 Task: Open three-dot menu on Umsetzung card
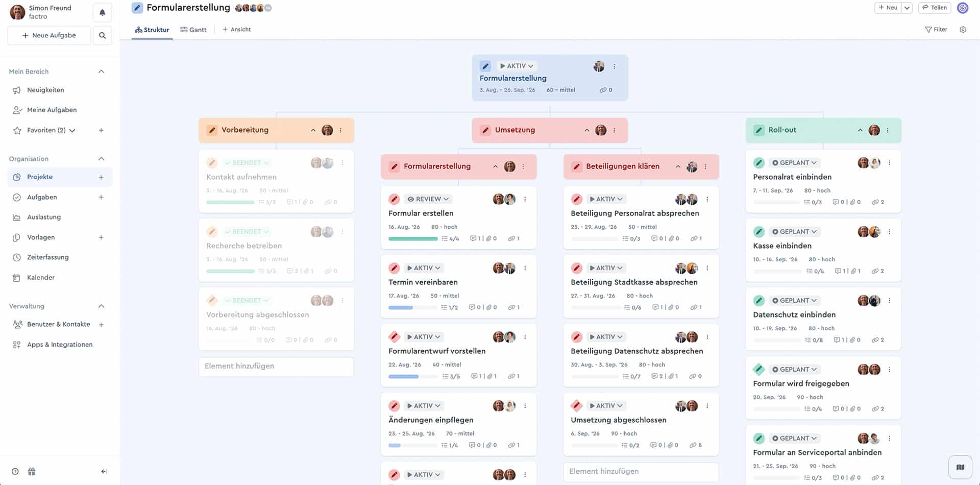(x=614, y=130)
